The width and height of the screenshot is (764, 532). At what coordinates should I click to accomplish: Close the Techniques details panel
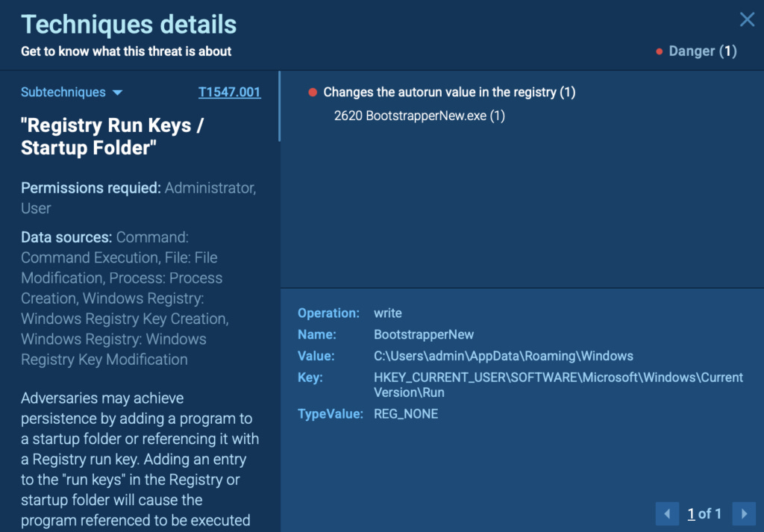(747, 19)
